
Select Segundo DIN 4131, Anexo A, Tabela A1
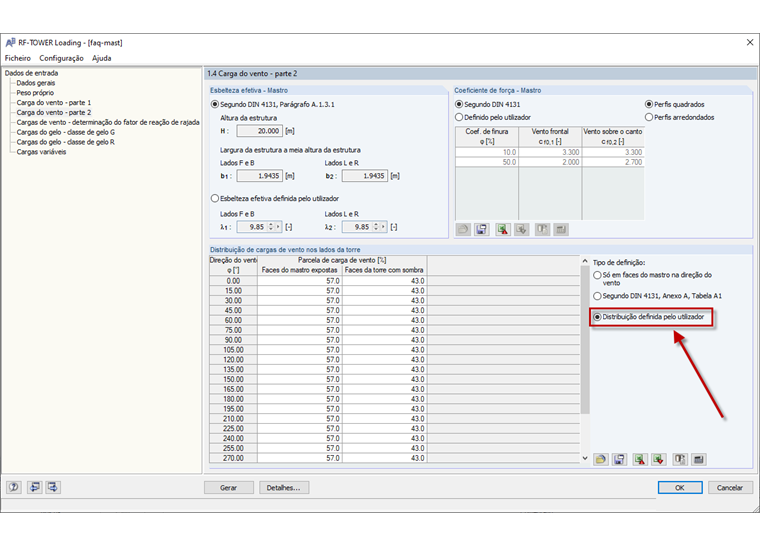click(x=597, y=296)
